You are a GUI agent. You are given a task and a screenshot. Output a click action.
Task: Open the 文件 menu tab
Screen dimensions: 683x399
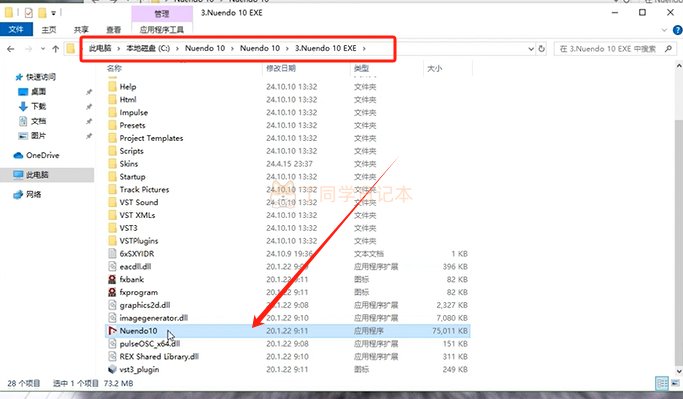click(16, 29)
